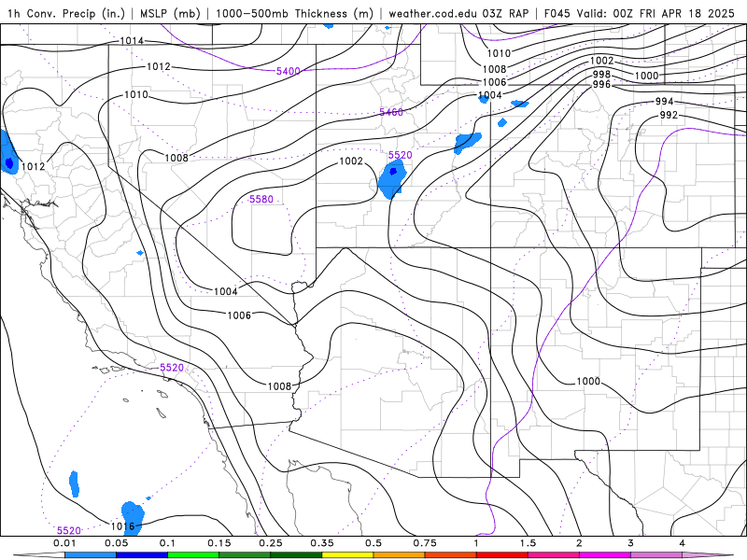
Task: Click the dark blue precipitation core below purple '5520'
Action: point(393,172)
